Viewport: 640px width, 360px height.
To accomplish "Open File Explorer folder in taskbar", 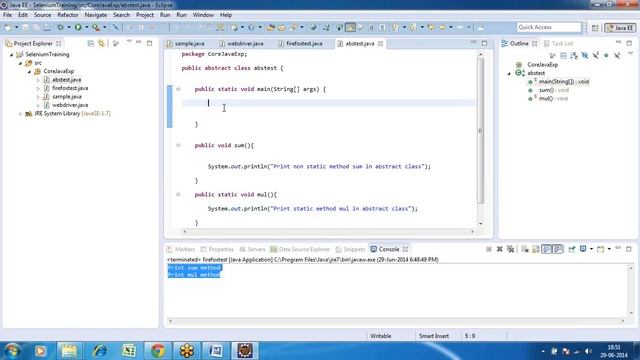I will [x=69, y=351].
